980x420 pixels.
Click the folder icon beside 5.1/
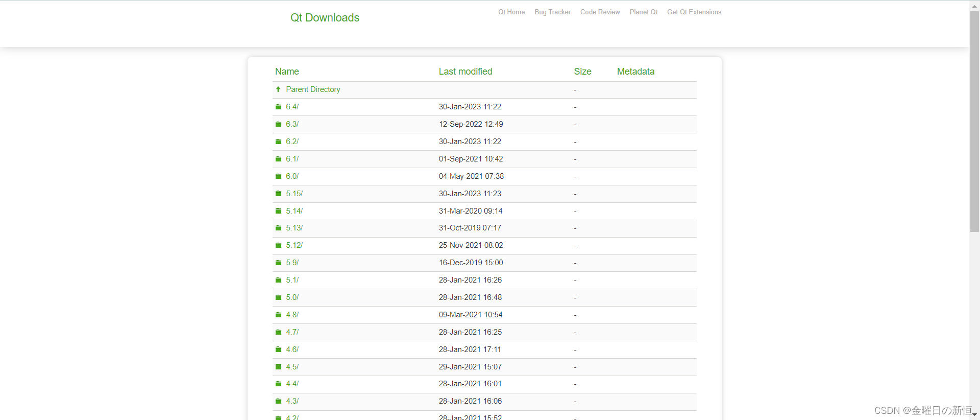[x=278, y=280]
